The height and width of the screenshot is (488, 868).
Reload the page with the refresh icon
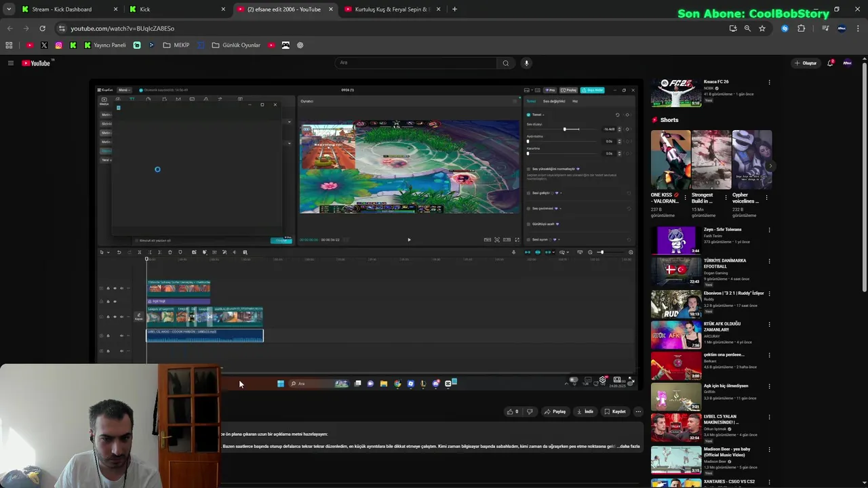pos(42,28)
